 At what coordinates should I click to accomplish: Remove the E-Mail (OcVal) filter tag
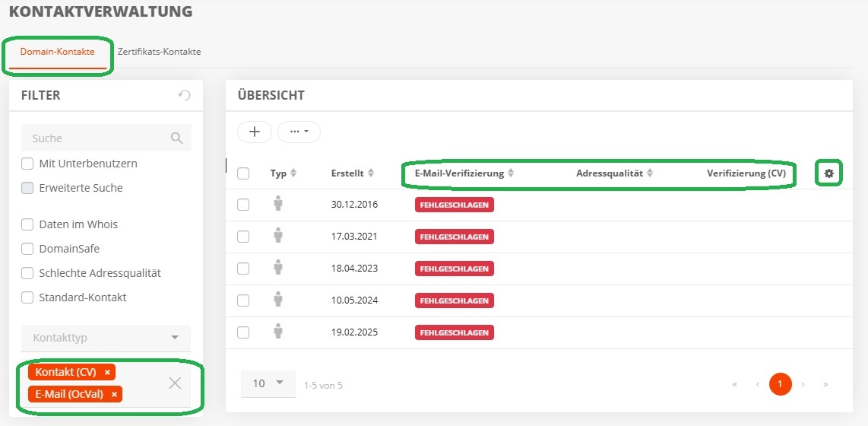click(x=114, y=394)
